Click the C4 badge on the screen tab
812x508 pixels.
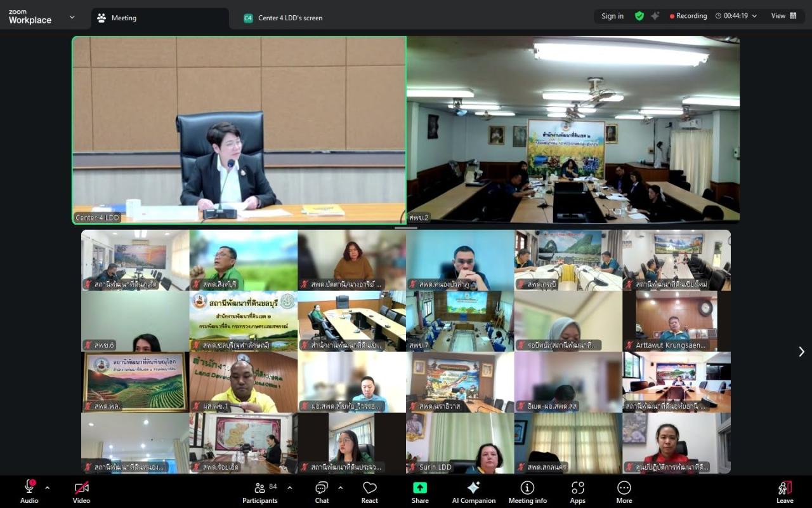click(x=248, y=18)
